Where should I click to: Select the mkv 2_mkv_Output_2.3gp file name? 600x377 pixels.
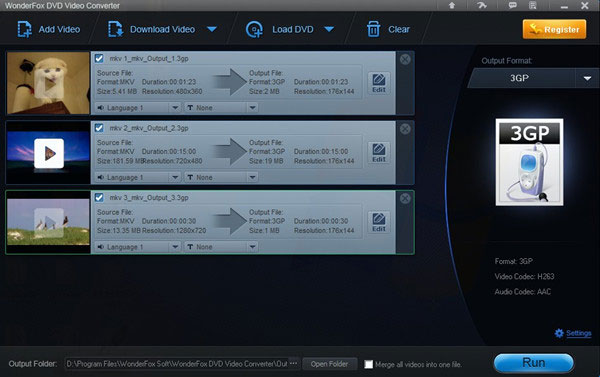(x=149, y=128)
